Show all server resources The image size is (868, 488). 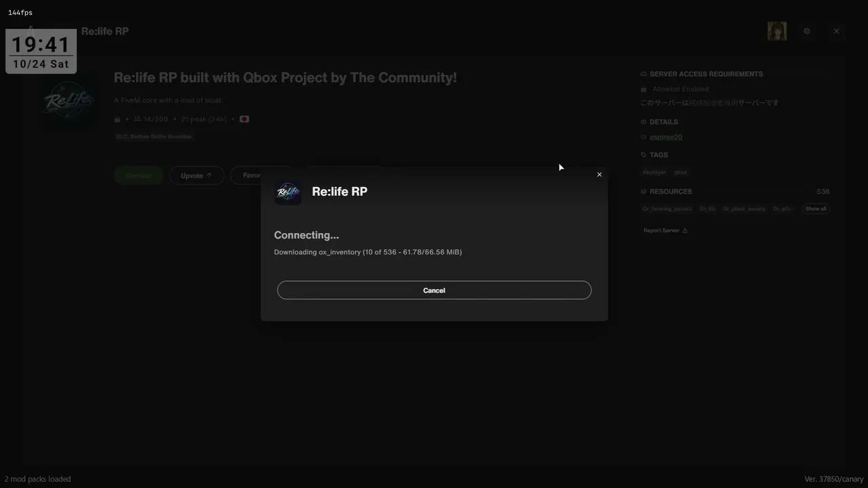[816, 209]
